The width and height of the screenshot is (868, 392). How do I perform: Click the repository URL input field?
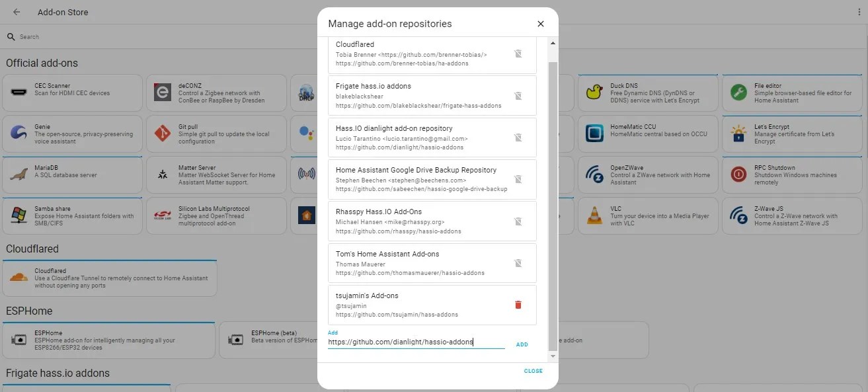(416, 342)
